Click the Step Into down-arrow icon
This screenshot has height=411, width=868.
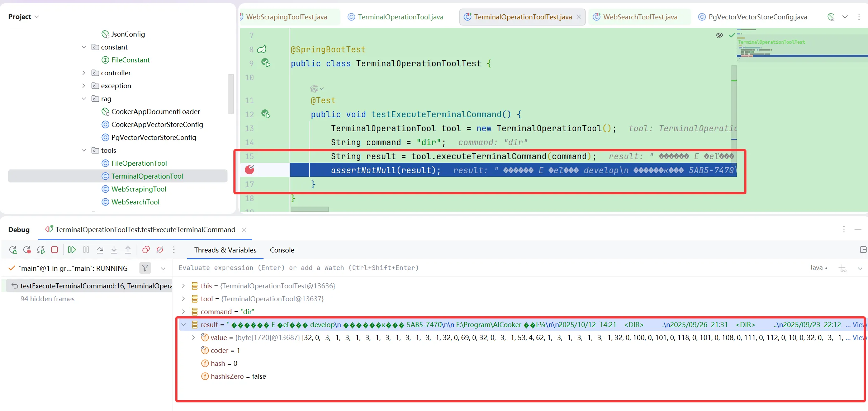pos(114,250)
